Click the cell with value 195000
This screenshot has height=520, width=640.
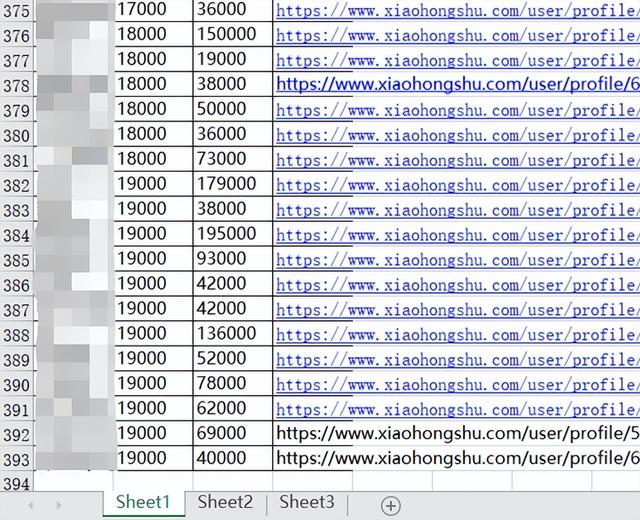coord(226,234)
